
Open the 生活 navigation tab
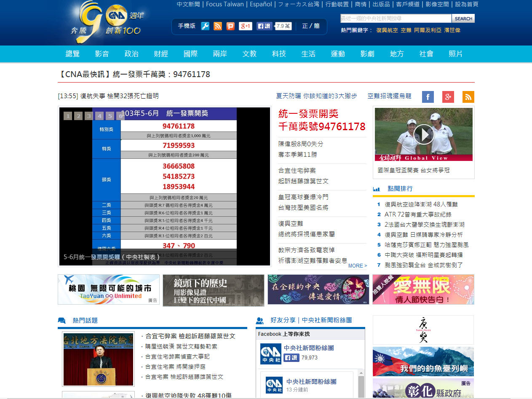308,54
